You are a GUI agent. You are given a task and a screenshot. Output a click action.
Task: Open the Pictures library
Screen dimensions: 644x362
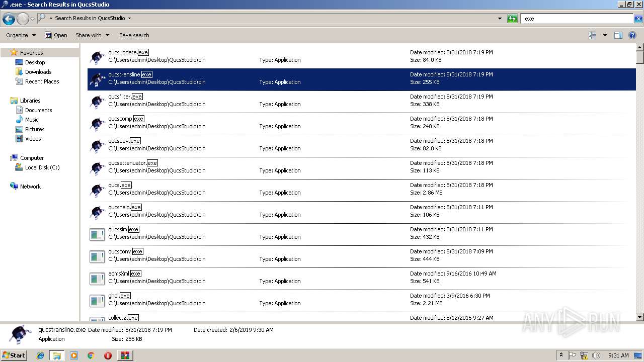[x=35, y=129]
